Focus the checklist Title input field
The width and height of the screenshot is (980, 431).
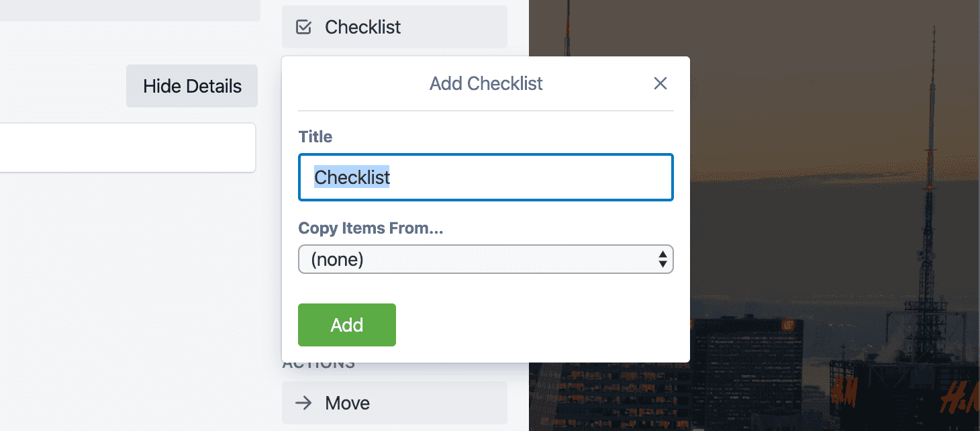click(530, 177)
